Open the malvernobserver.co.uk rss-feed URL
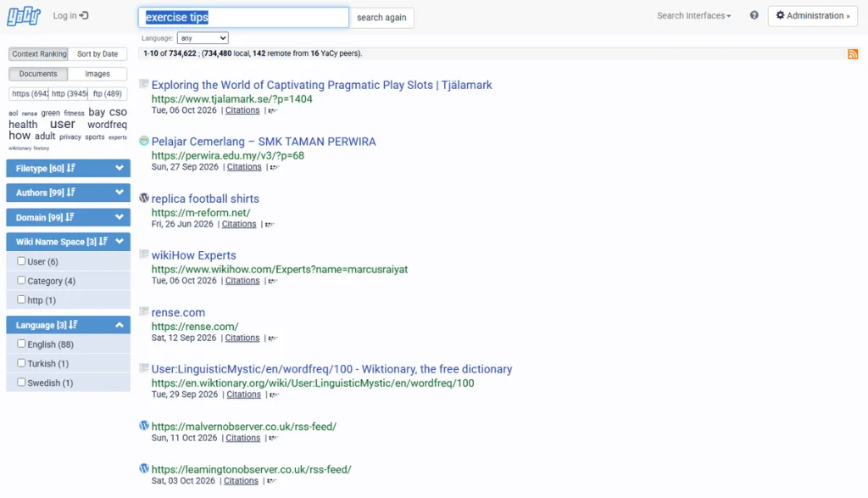Screen dimensions: 868x498 (244, 427)
